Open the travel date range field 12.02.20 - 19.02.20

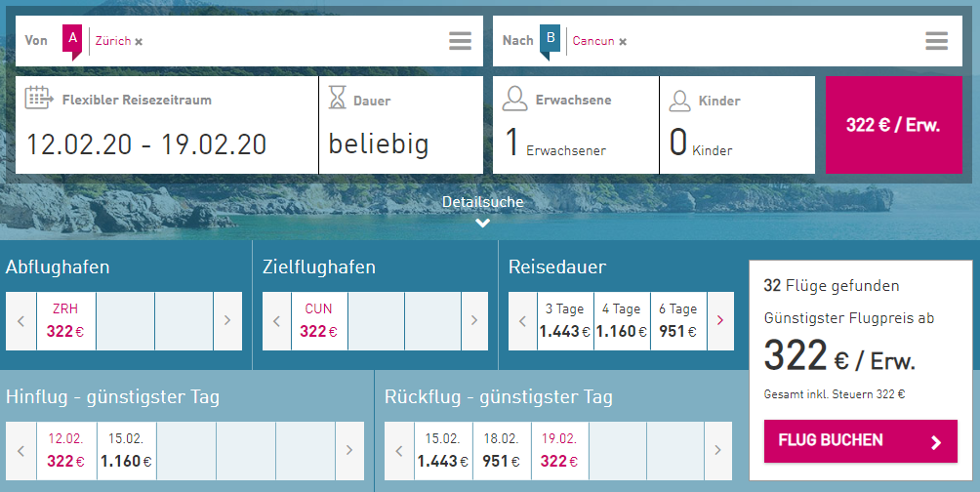pos(146,144)
